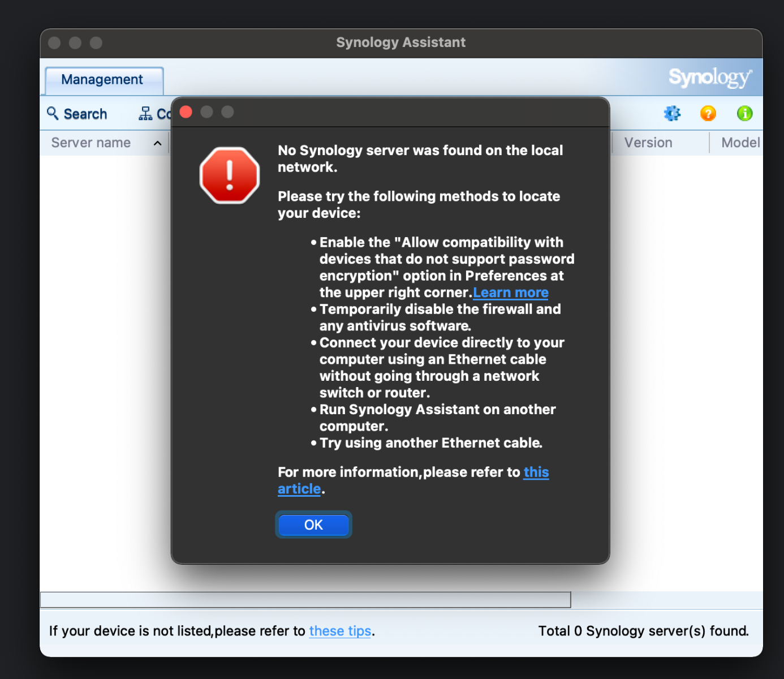
Task: Select the 'Run Synology Assistant on another computer' bullet
Action: point(433,418)
